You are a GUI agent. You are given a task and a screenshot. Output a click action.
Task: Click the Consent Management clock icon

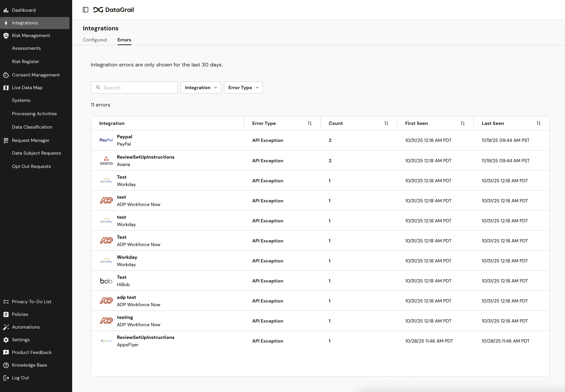(x=6, y=75)
